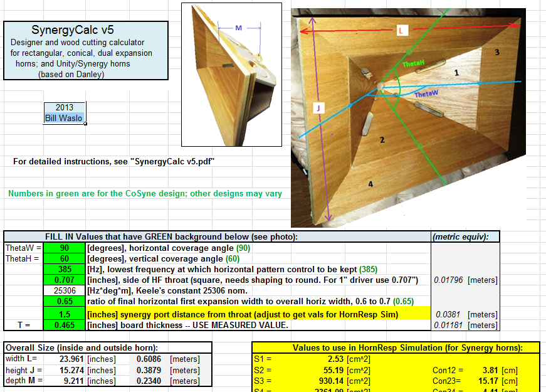This screenshot has height=392, width=546.
Task: Click the 0.465 board thickness cell
Action: 64,326
